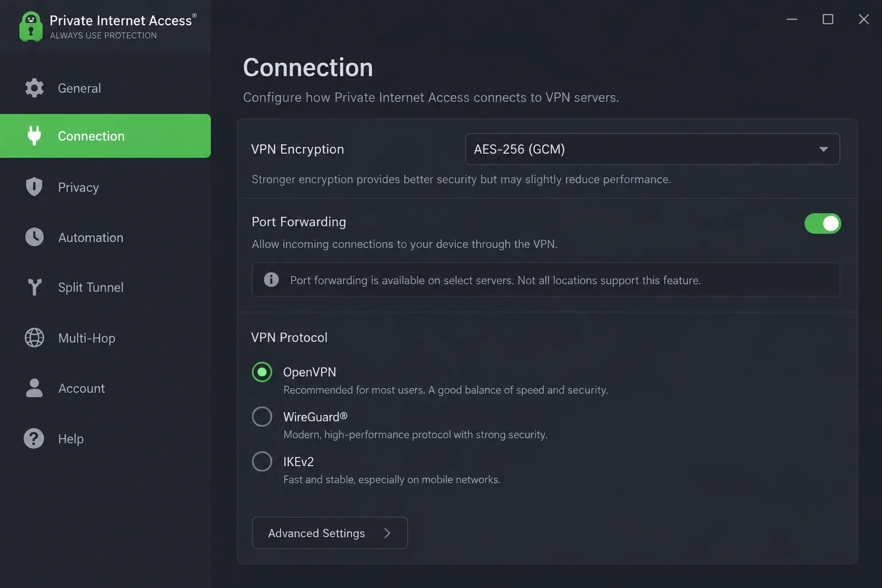
Task: Click the Automation clock icon
Action: 34,237
